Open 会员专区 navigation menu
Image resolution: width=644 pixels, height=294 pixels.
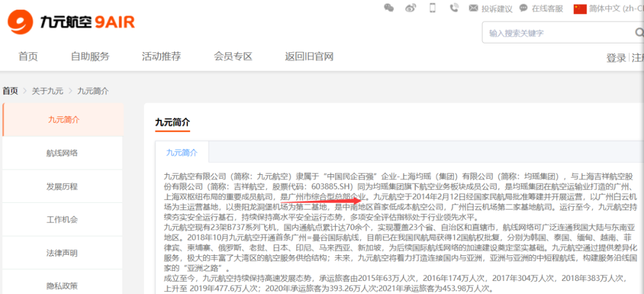point(233,57)
